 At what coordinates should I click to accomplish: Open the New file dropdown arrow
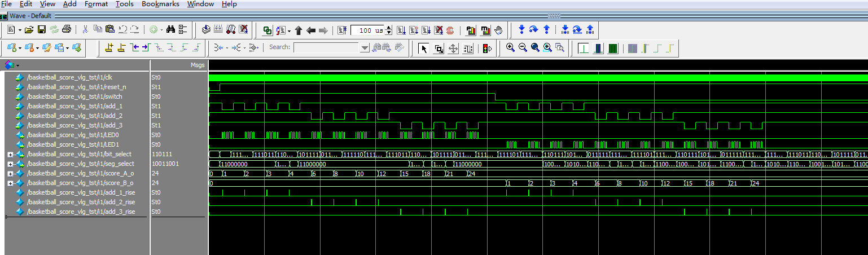20,30
